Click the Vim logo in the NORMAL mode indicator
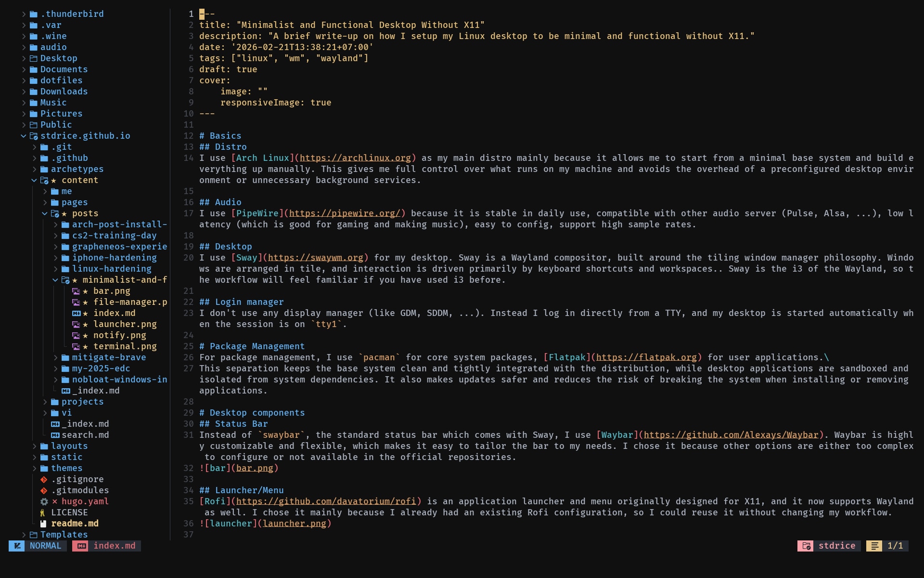 coord(17,546)
